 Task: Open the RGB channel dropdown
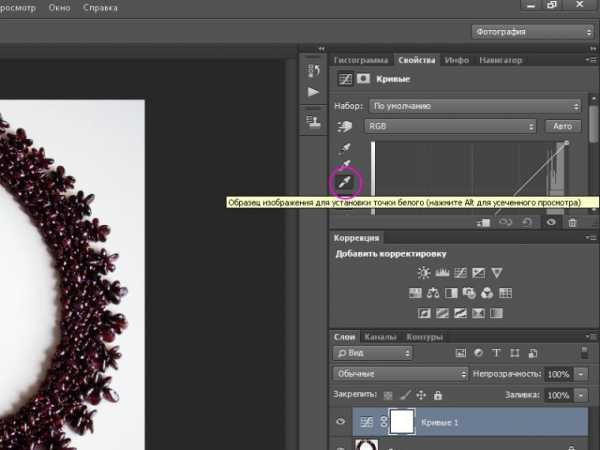click(x=450, y=126)
